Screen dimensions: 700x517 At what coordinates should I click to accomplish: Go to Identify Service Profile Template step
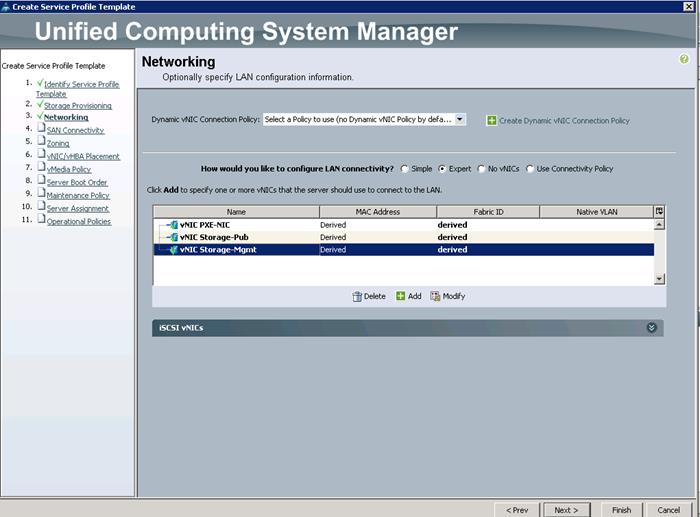[x=77, y=89]
